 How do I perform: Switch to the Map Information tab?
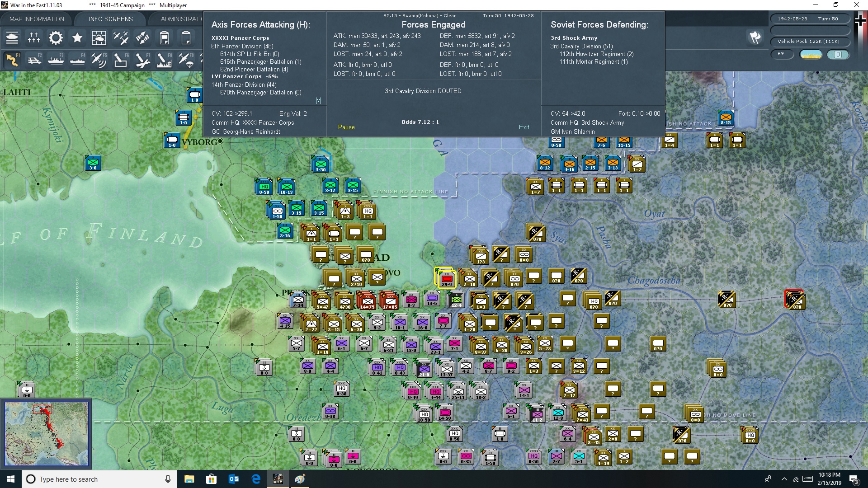(x=37, y=19)
